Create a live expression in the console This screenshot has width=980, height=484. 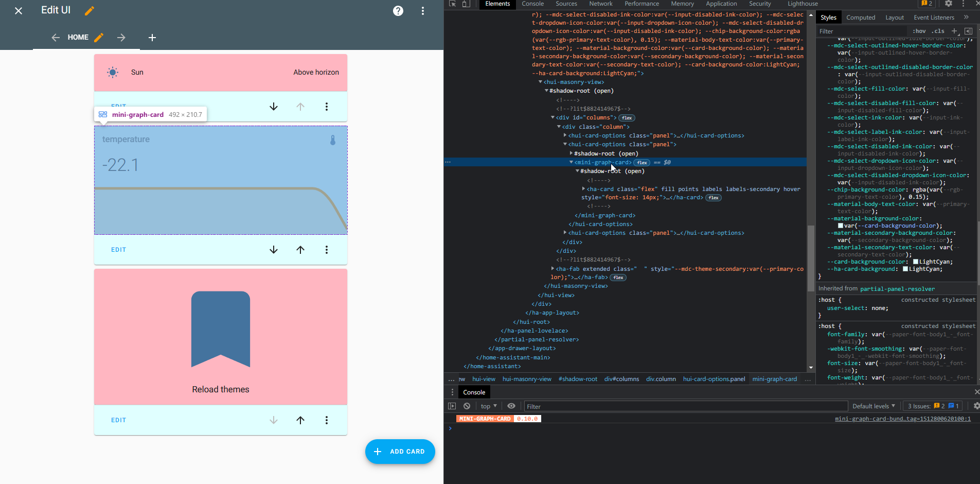(x=511, y=406)
